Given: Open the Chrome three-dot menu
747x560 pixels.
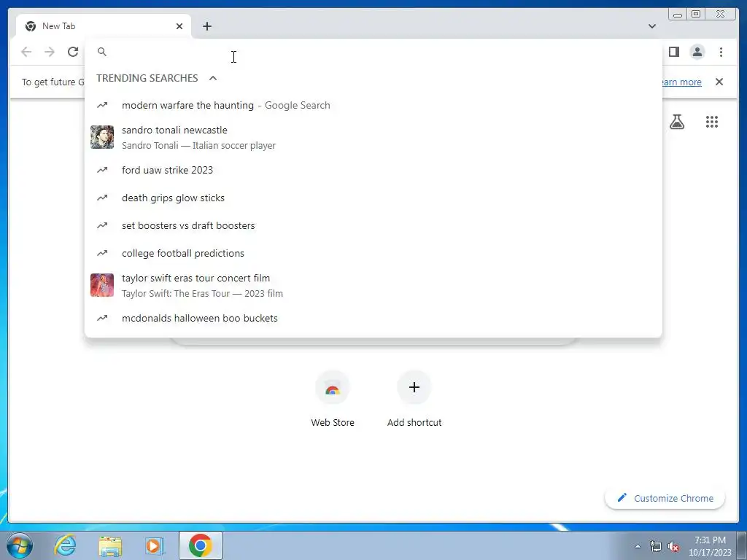Looking at the screenshot, I should (x=721, y=52).
